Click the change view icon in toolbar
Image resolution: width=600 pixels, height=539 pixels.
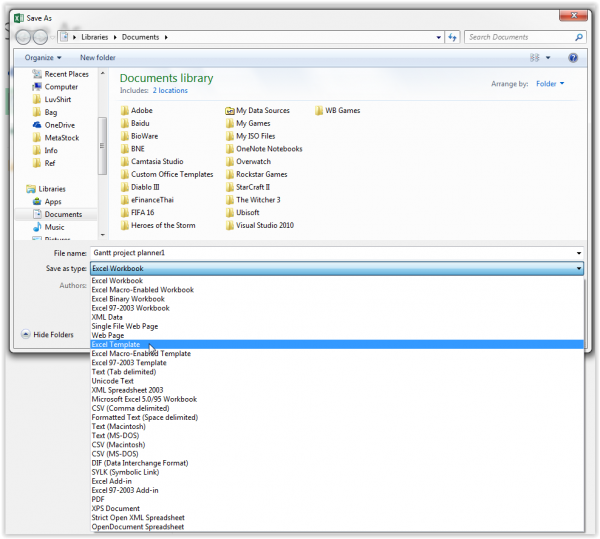(x=535, y=58)
